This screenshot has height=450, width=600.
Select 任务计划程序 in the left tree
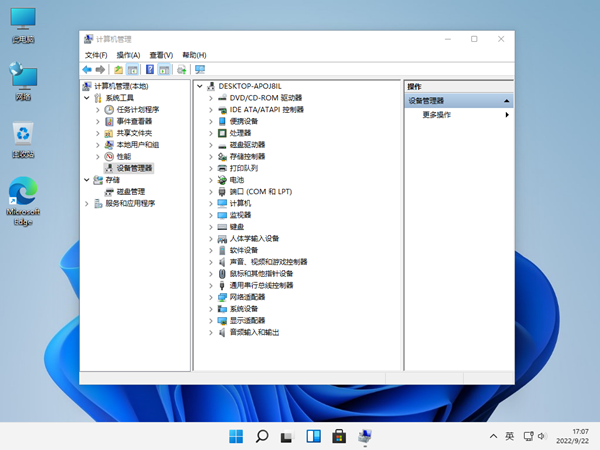click(x=138, y=110)
